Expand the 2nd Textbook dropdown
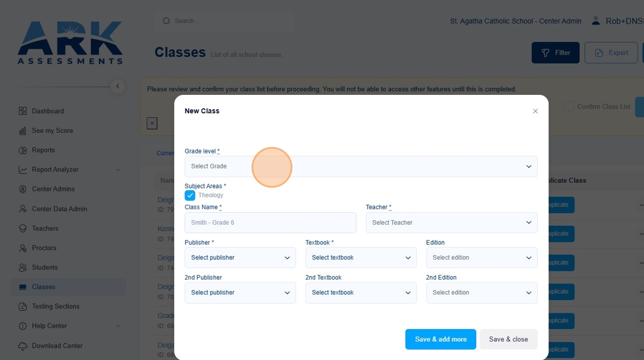 361,293
